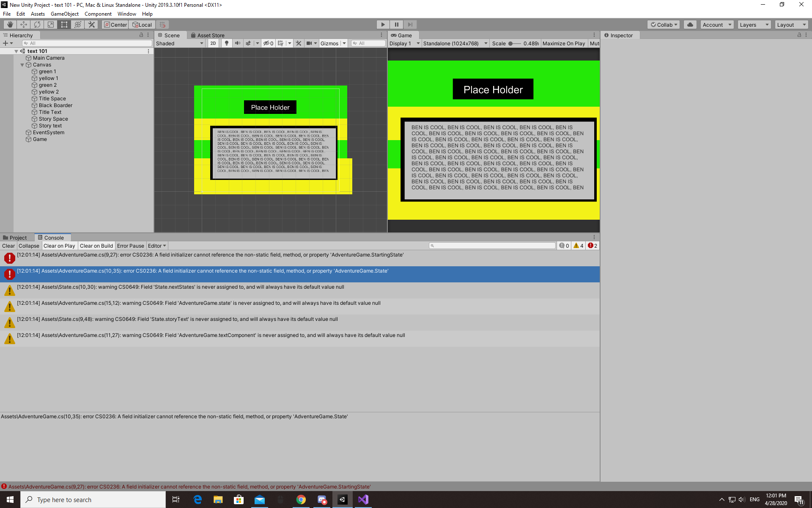Open the cloud services icon

pos(690,25)
